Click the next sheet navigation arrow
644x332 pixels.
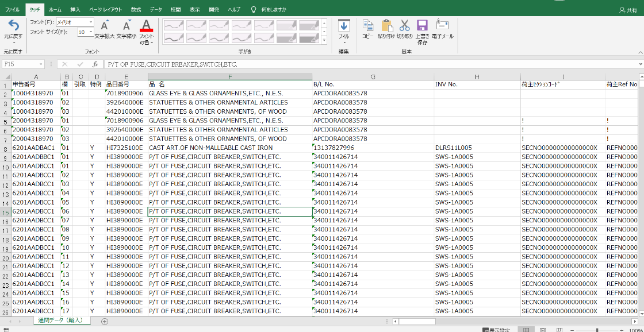point(20,321)
